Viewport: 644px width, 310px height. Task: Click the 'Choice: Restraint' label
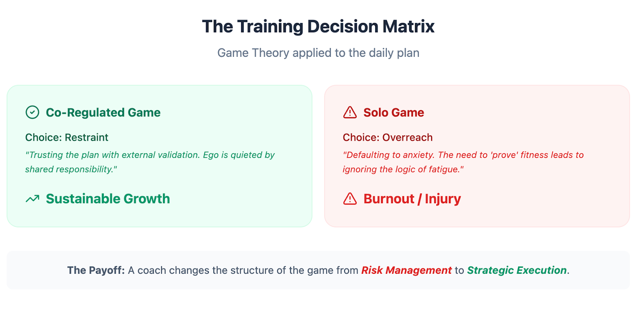[66, 137]
